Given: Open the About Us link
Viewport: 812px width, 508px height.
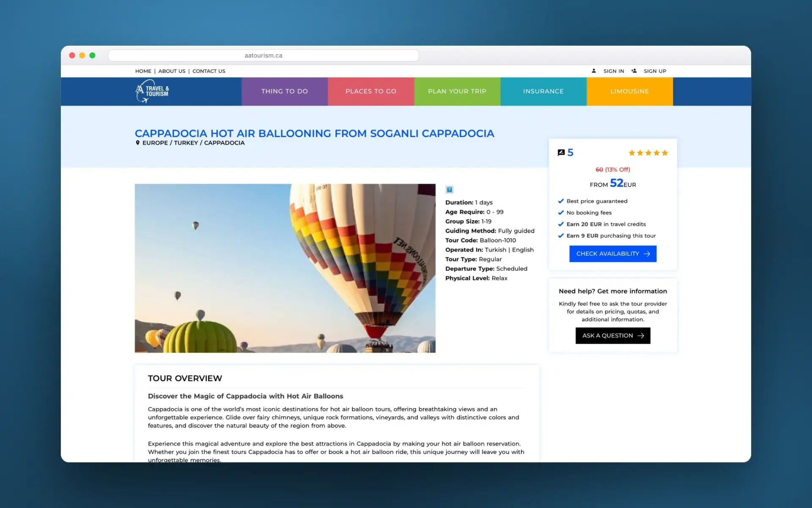Looking at the screenshot, I should 172,71.
